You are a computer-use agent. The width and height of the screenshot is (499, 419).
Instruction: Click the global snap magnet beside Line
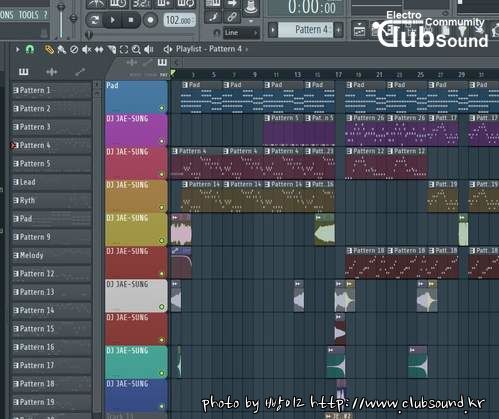pos(217,33)
